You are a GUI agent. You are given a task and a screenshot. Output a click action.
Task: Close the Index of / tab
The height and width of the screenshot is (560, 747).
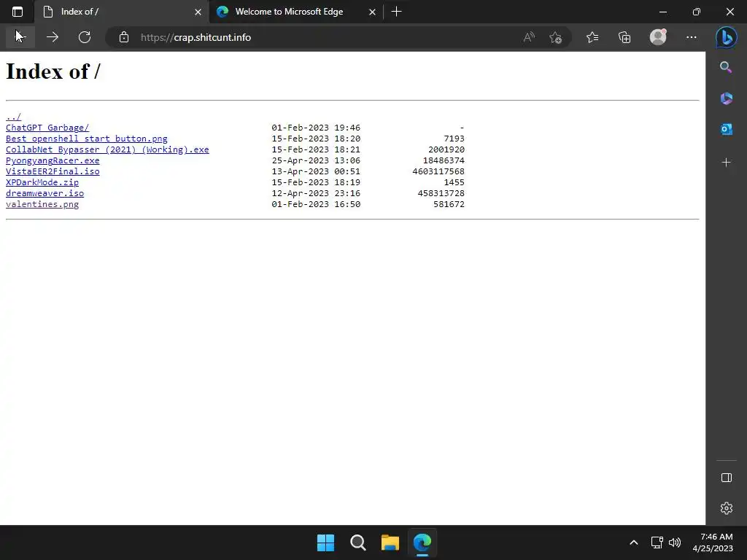coord(198,12)
